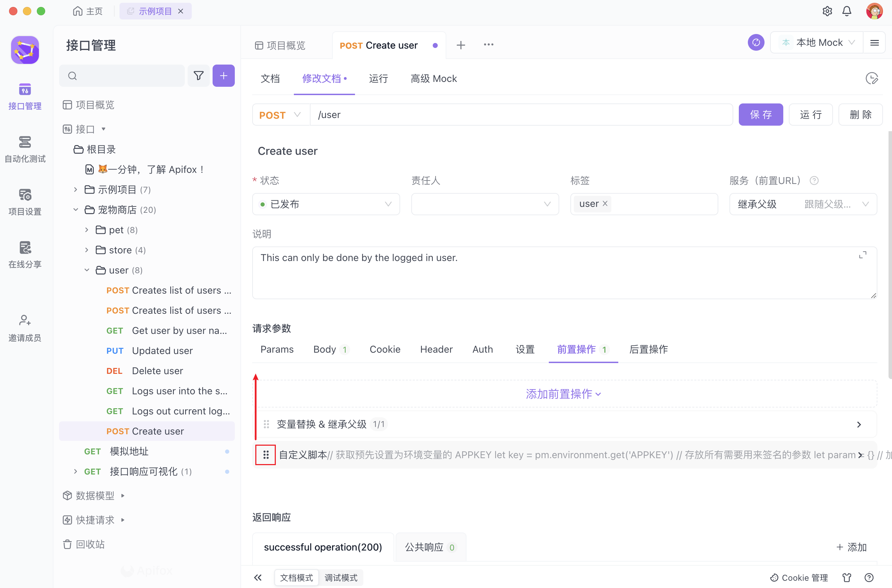Open the POST method dropdown
Image resolution: width=892 pixels, height=588 pixels.
point(281,115)
